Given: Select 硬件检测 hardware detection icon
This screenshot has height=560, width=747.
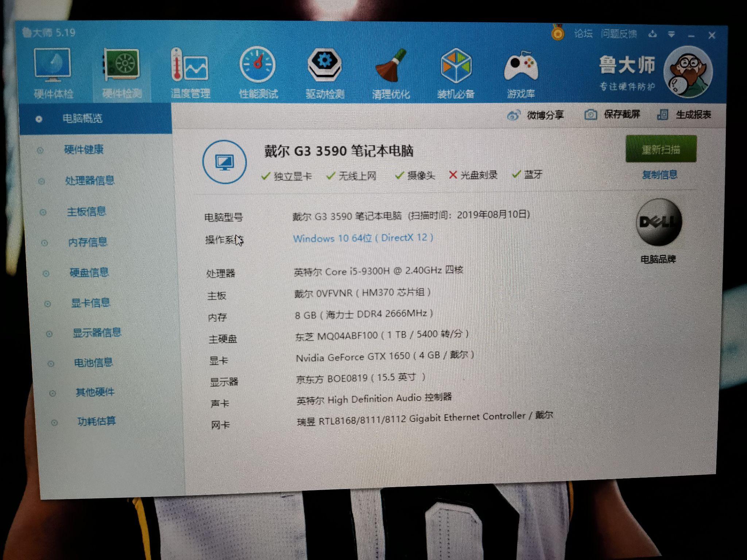Looking at the screenshot, I should tap(121, 74).
